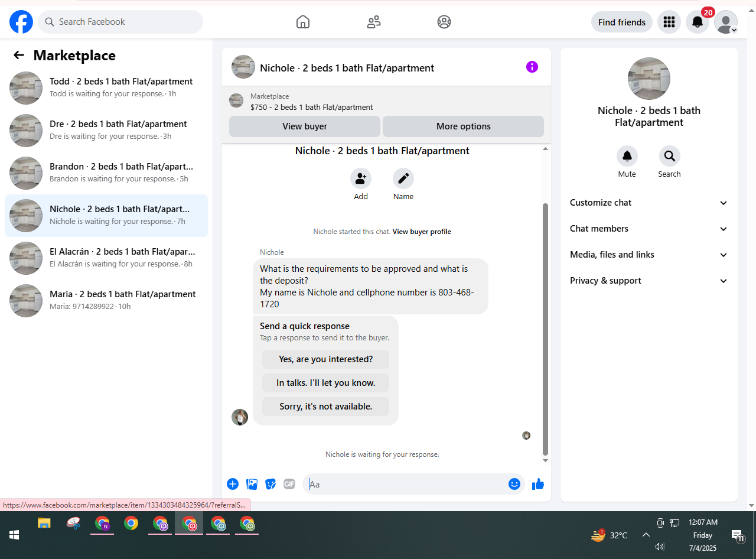Open the first Chrome window on taskbar
The width and height of the screenshot is (756, 559).
103,523
